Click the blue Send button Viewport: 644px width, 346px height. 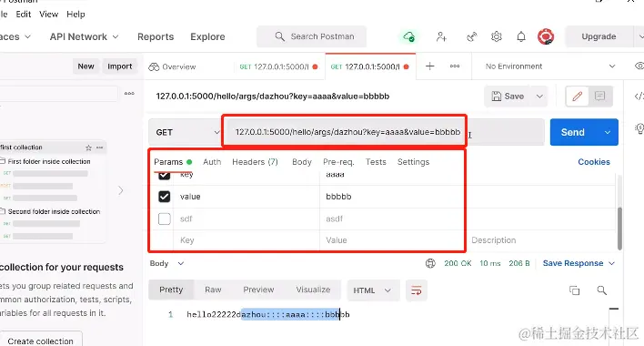(574, 132)
